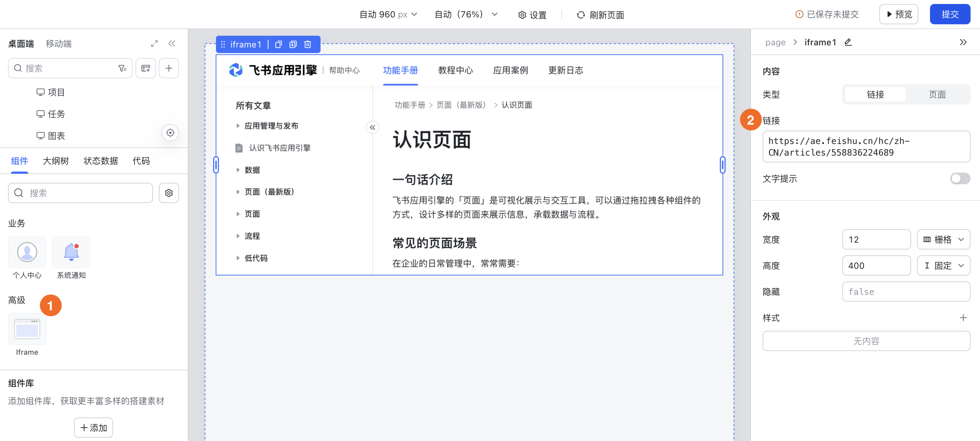The image size is (980, 441).
Task: Click the copy icon on iframe1 toolbar
Action: (278, 45)
